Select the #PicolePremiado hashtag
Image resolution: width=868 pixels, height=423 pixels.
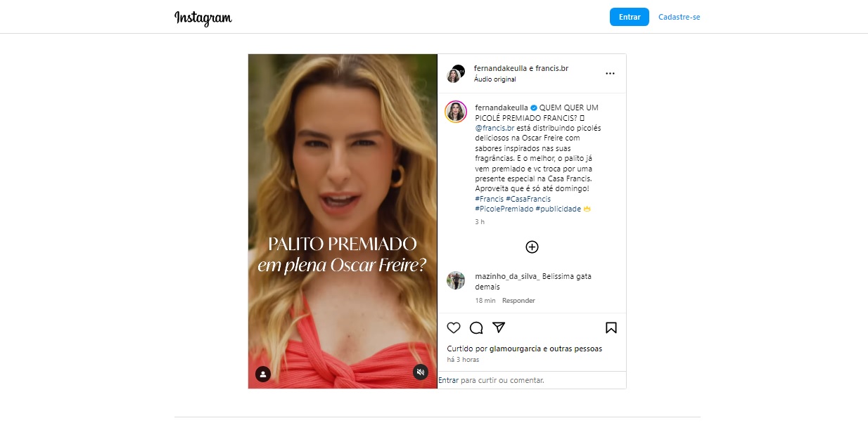504,209
